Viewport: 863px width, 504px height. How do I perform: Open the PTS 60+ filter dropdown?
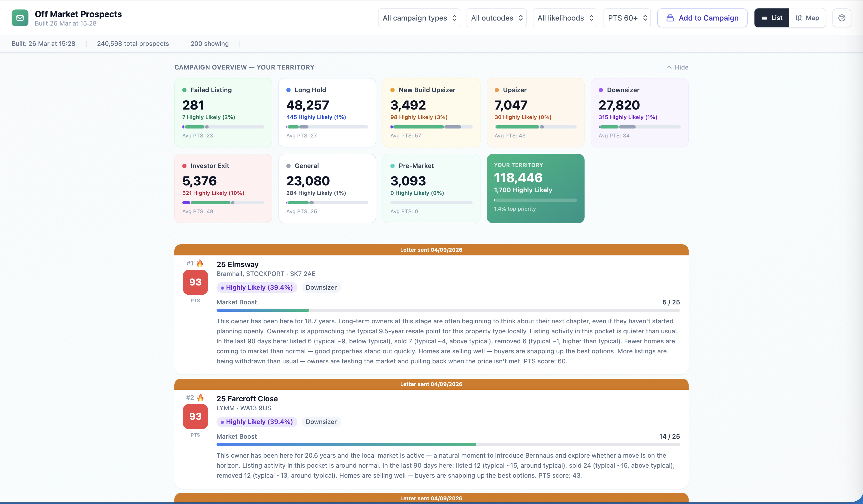point(627,18)
